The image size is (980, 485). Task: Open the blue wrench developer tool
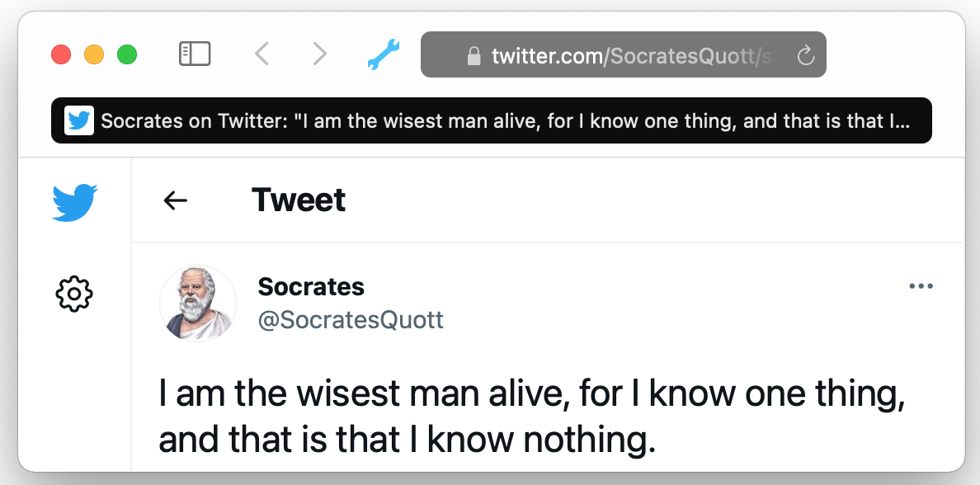coord(383,54)
